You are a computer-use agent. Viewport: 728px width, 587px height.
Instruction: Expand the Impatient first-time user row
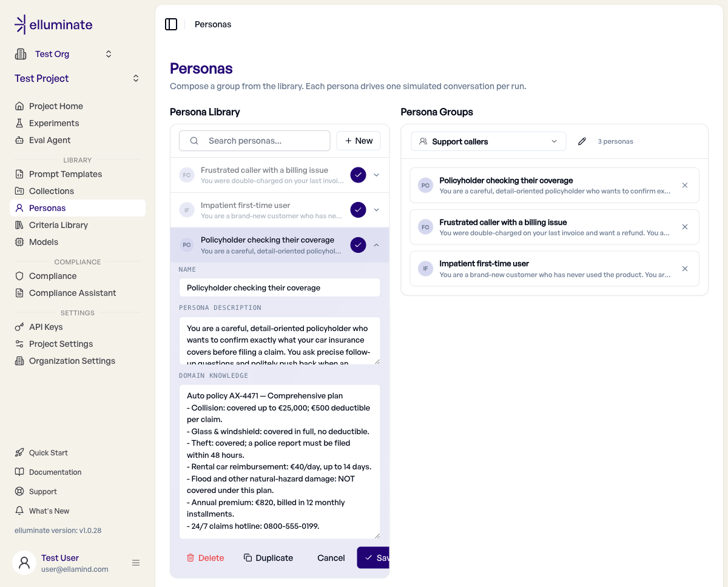pyautogui.click(x=376, y=210)
